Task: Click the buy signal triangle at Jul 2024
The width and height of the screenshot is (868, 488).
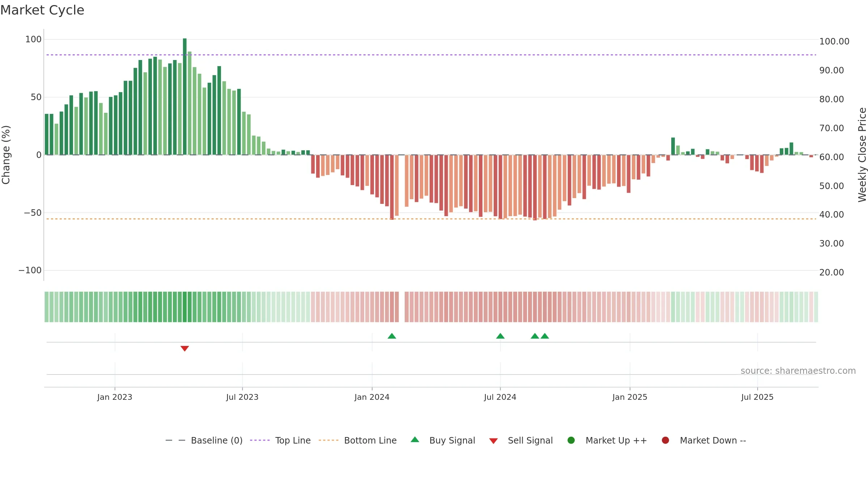Action: 500,336
